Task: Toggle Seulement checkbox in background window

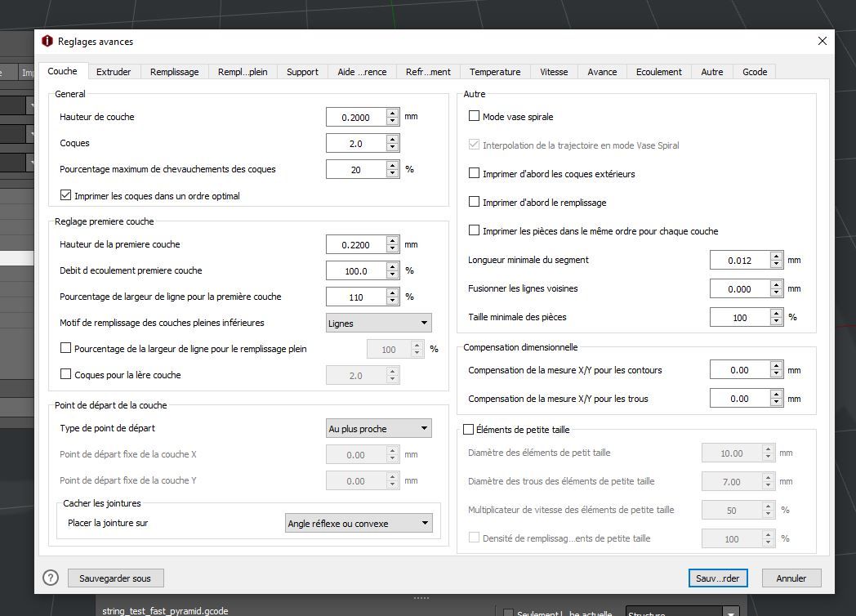Action: 508,613
